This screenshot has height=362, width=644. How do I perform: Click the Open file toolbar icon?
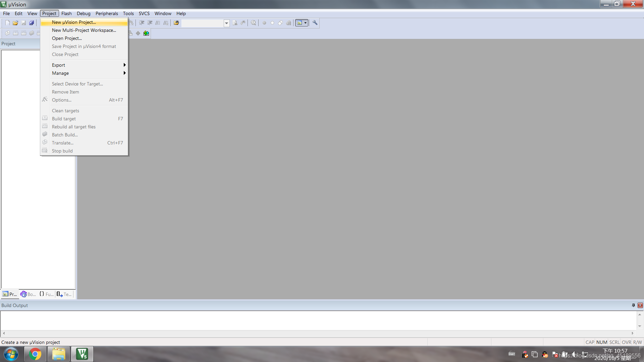[x=15, y=23]
